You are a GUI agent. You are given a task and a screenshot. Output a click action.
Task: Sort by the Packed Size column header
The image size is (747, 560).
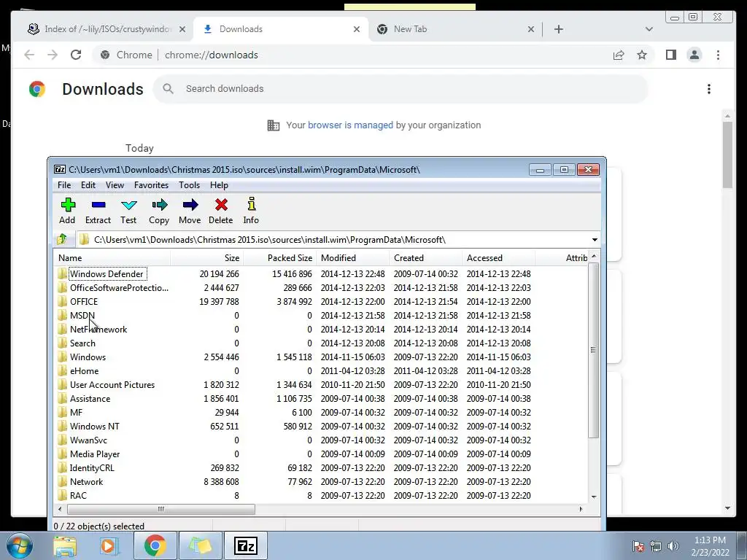(280, 257)
